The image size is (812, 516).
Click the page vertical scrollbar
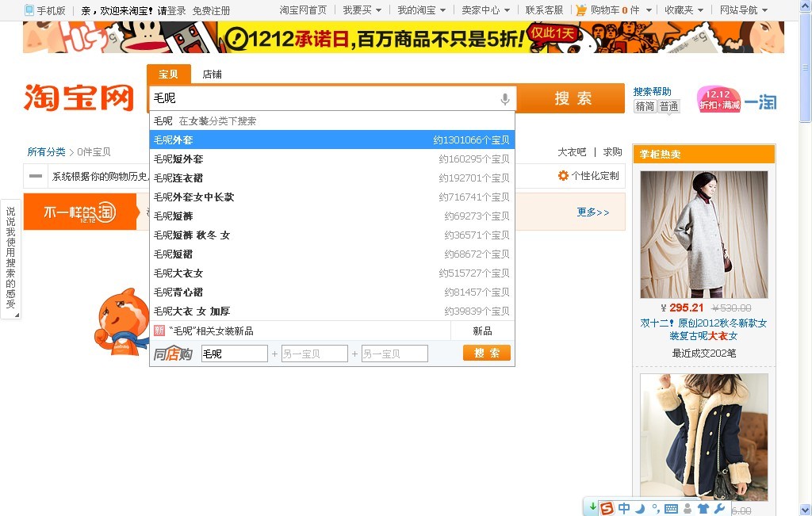(805, 258)
